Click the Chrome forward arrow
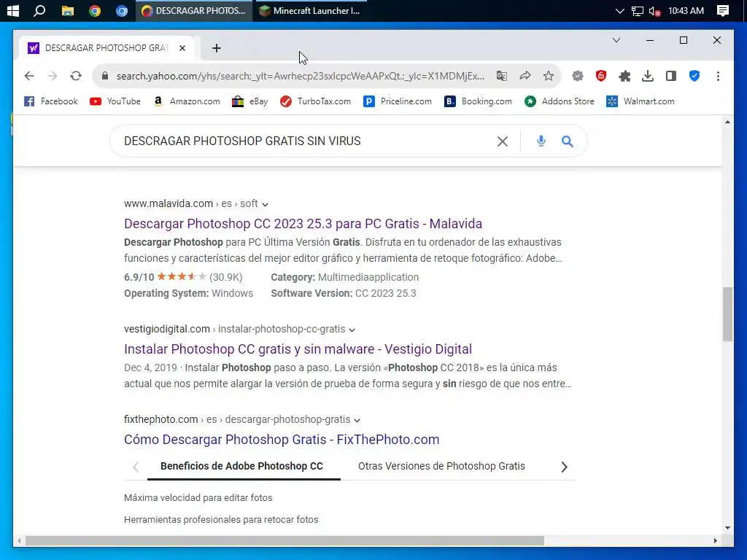Viewport: 747px width, 560px height. pos(53,76)
